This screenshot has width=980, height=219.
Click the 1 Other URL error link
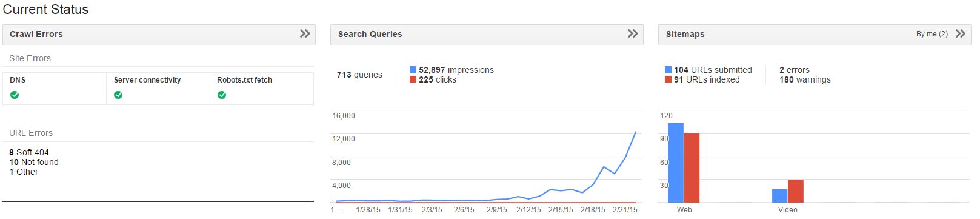click(24, 172)
